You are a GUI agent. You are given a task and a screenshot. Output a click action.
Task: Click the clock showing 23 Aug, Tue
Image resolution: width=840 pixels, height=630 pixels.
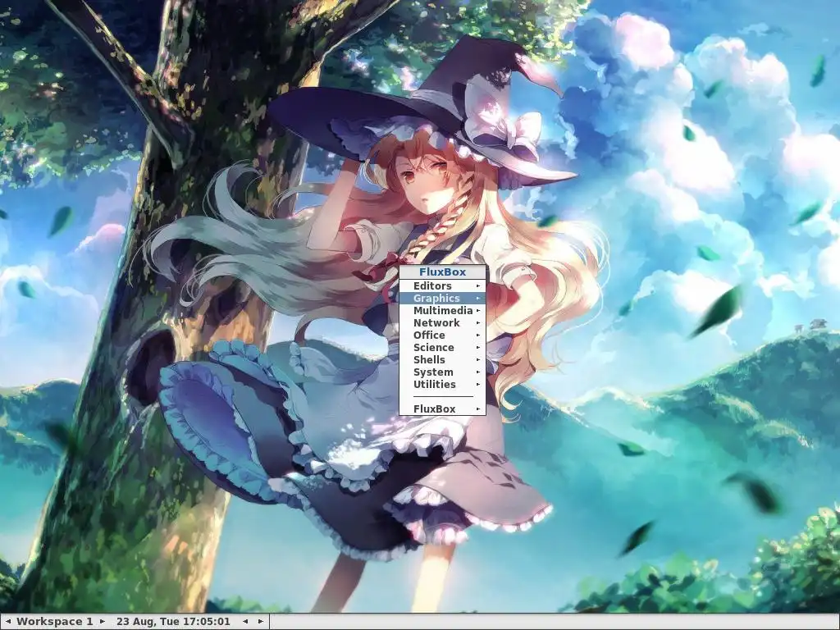click(173, 622)
